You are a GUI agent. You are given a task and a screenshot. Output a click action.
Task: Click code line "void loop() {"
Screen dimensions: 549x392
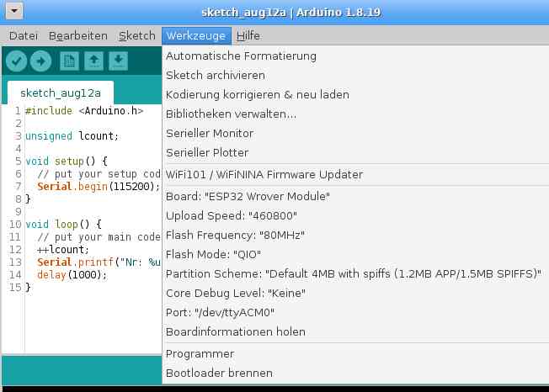pos(63,224)
